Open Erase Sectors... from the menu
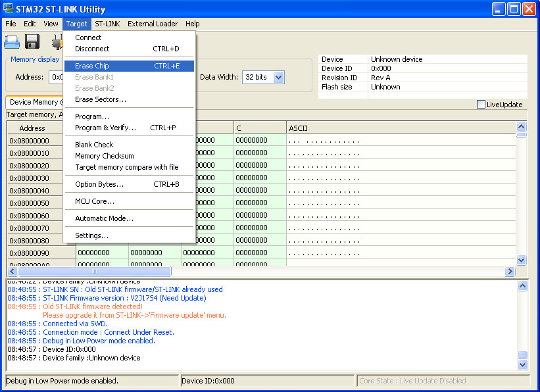 click(x=129, y=99)
